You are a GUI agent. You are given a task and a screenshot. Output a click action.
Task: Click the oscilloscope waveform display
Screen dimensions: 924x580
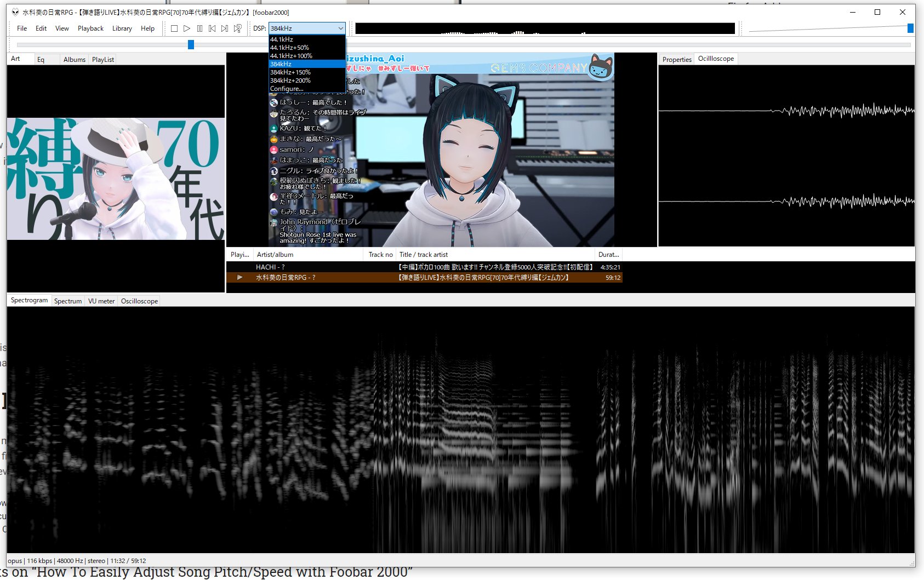(x=786, y=156)
